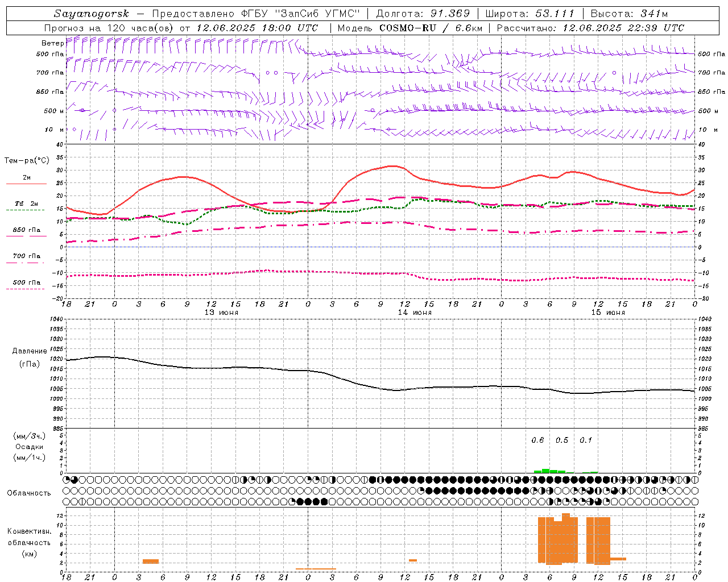Viewport: 728px width, 582px height.
Task: Click the 'Модель COSMO-RU / 6.6км' label
Action: coord(409,28)
